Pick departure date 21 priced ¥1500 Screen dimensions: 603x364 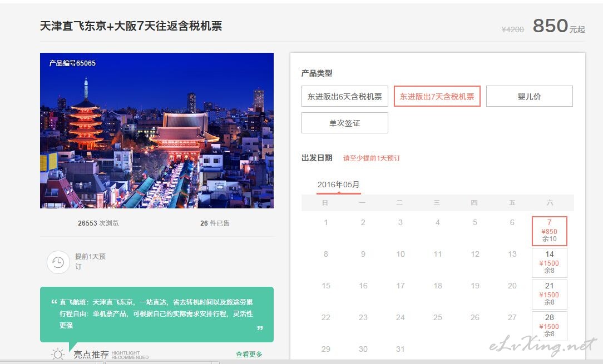click(549, 294)
